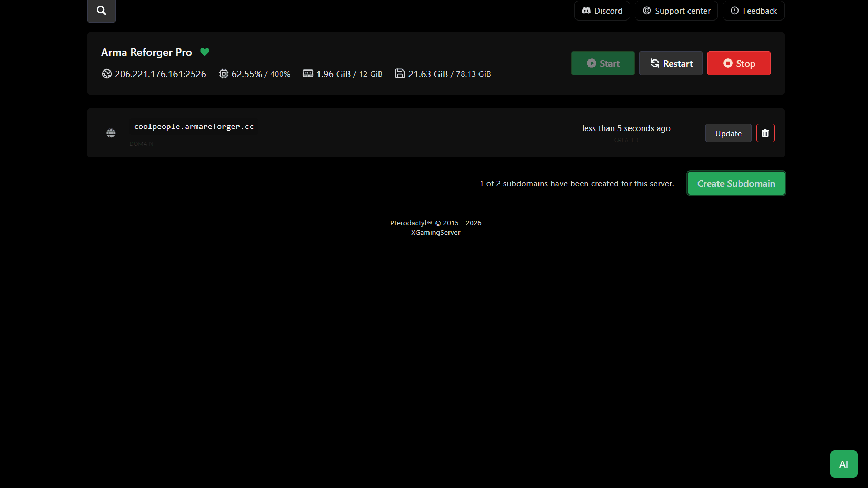Image resolution: width=868 pixels, height=488 pixels.
Task: Click the Arma Reforger Pro server title
Action: coord(146,52)
